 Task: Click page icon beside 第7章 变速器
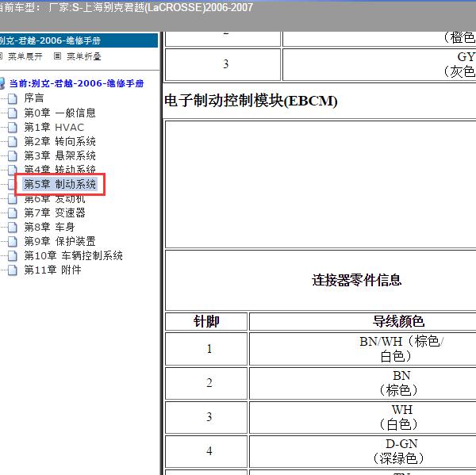coord(13,213)
